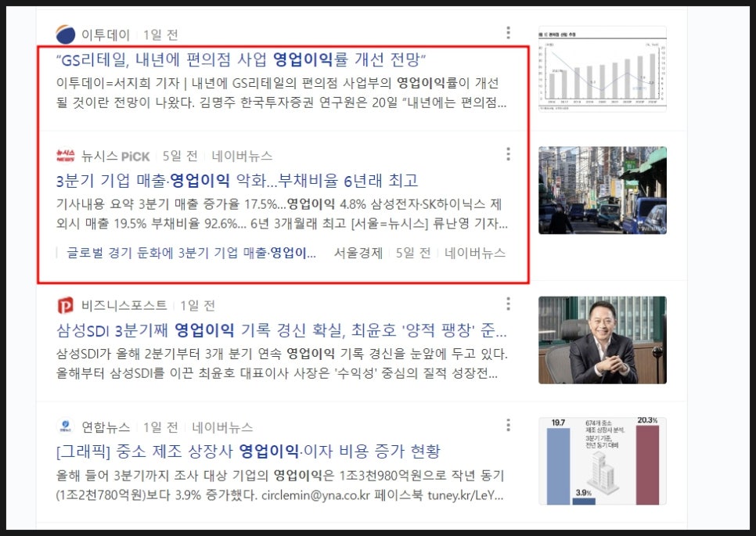Click '1일 전' timestamp beside 연합뉴스
The height and width of the screenshot is (536, 756).
tap(160, 427)
